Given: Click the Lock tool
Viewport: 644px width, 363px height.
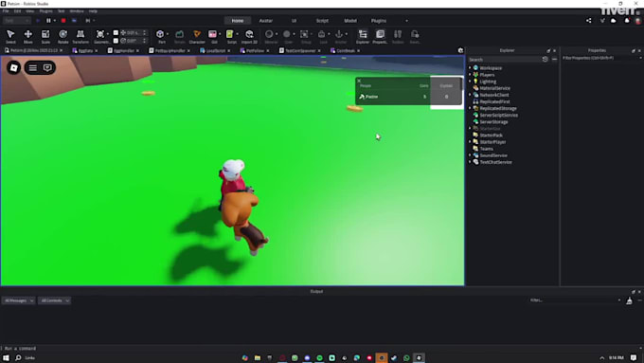Looking at the screenshot, I should tap(323, 36).
